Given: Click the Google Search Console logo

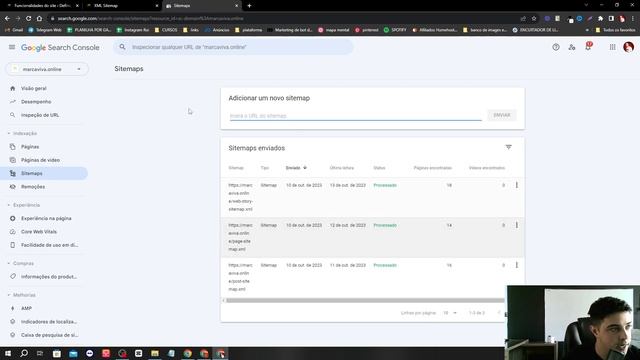Looking at the screenshot, I should pyautogui.click(x=60, y=47).
